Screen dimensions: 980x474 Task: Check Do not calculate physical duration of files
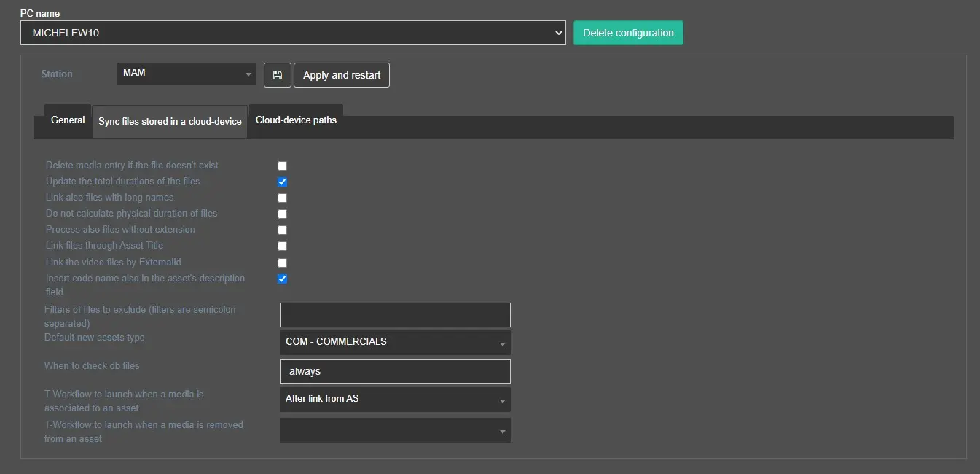pos(283,214)
